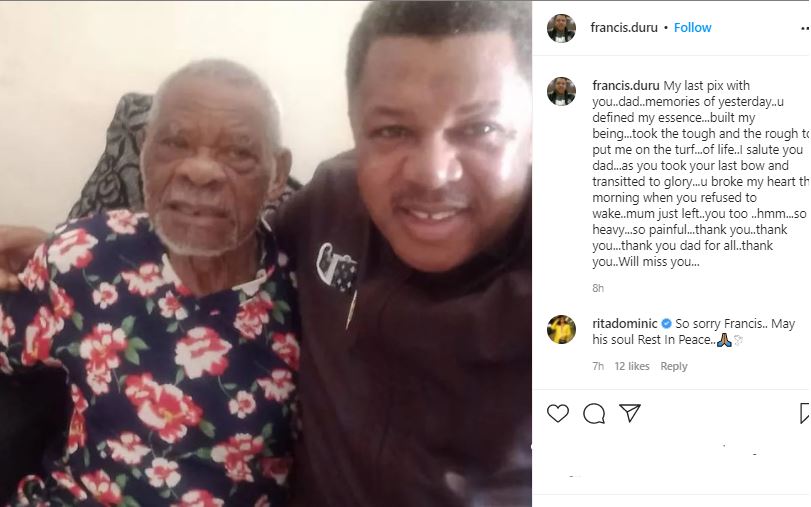Click the condolence comment text

[x=694, y=332]
